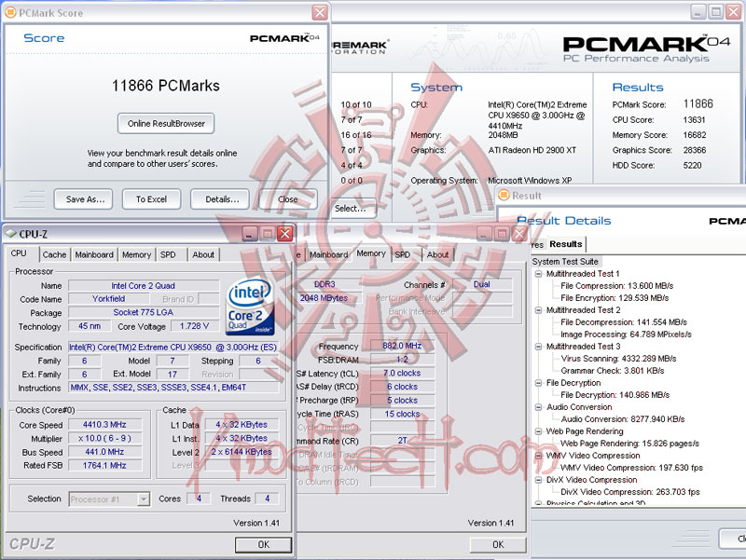Screen dimensions: 746x560
Task: Collapse the WMV Video Compression node
Action: (x=539, y=456)
